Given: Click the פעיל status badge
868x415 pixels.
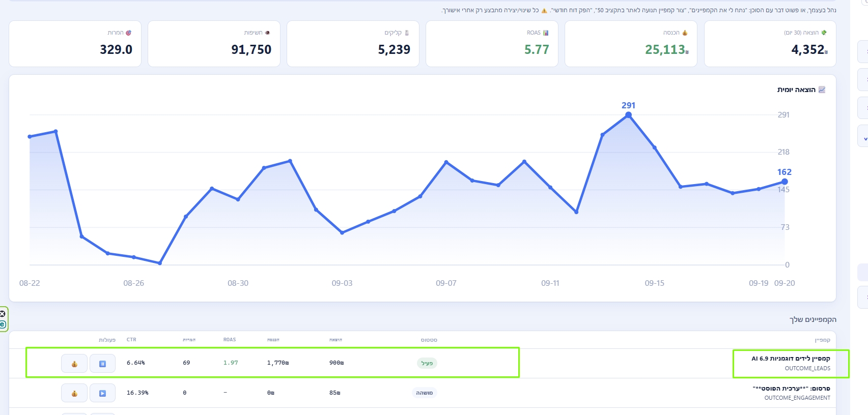Looking at the screenshot, I should (427, 363).
